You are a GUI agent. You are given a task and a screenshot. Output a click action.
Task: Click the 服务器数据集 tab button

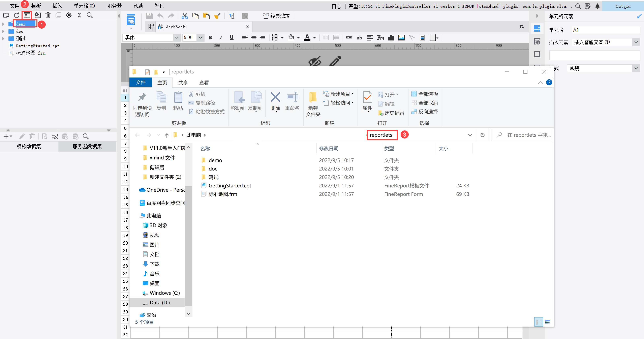(87, 147)
